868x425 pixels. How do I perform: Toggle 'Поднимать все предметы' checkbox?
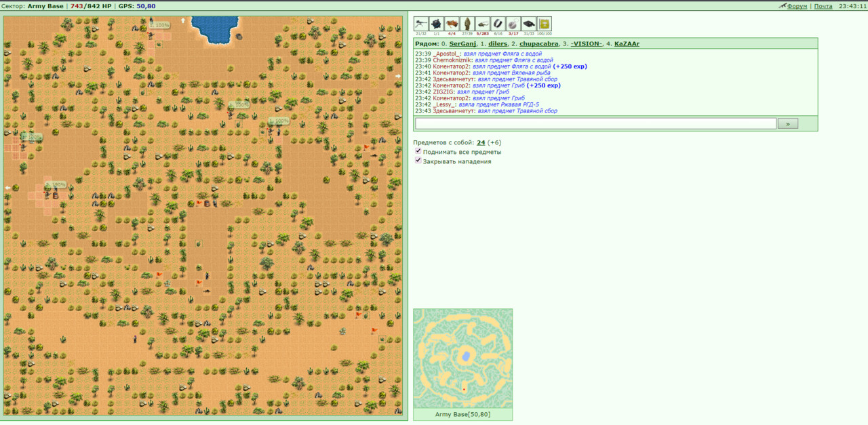(x=418, y=151)
